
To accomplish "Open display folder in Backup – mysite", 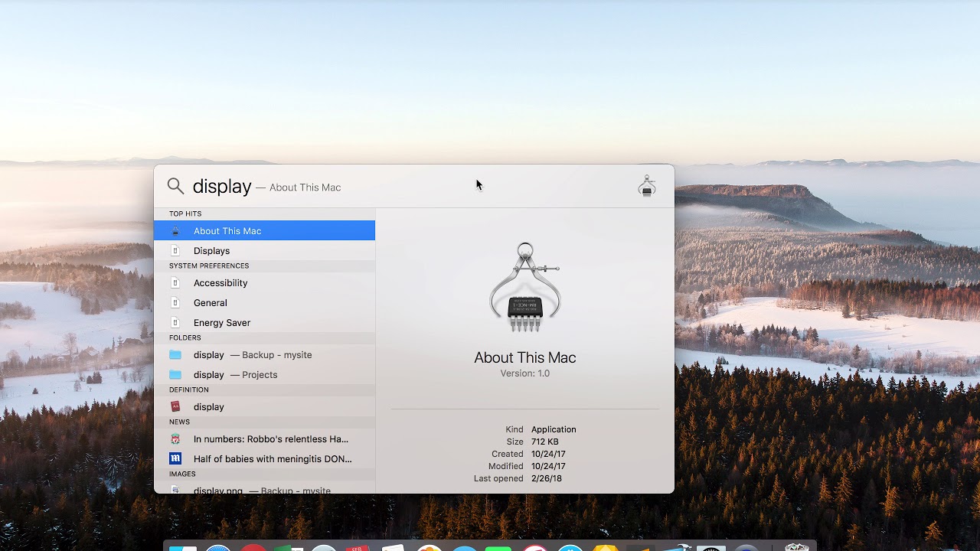I will click(264, 354).
